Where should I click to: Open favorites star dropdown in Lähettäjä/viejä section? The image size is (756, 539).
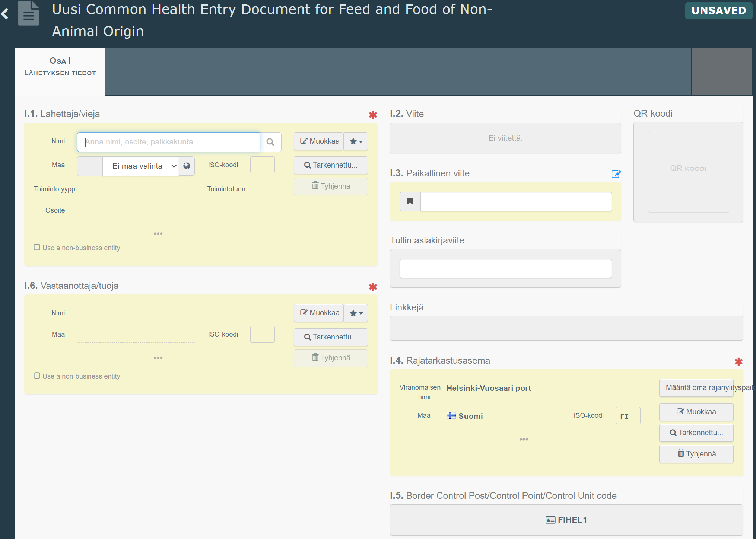tap(356, 141)
